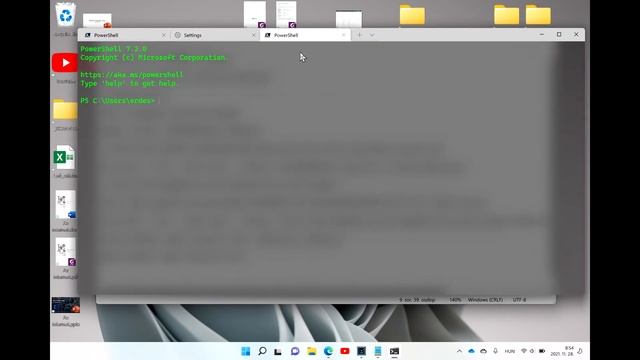Show hidden system tray icons
The height and width of the screenshot is (360, 640).
pyautogui.click(x=459, y=351)
